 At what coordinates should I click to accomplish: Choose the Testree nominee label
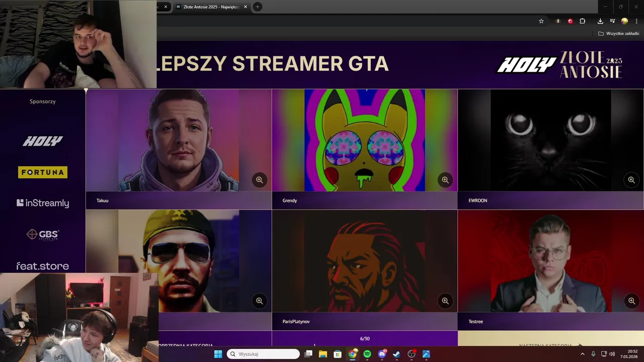476,321
